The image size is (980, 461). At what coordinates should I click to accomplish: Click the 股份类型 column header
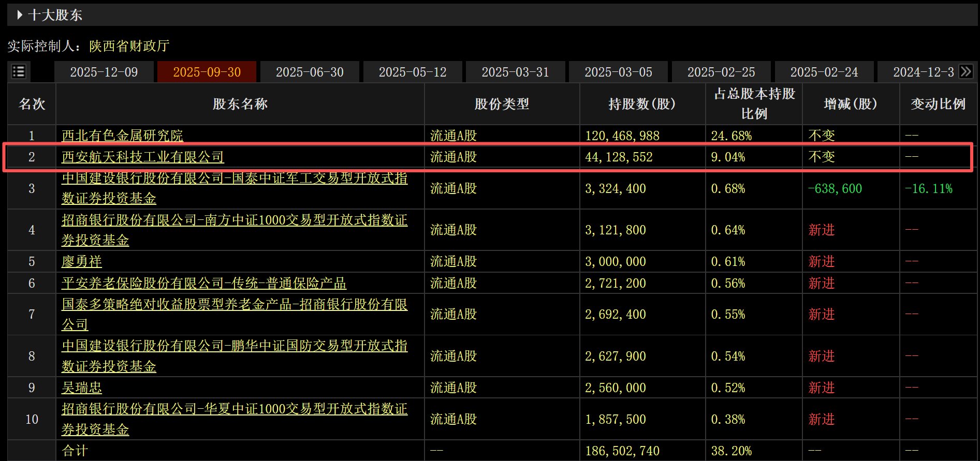[x=502, y=104]
